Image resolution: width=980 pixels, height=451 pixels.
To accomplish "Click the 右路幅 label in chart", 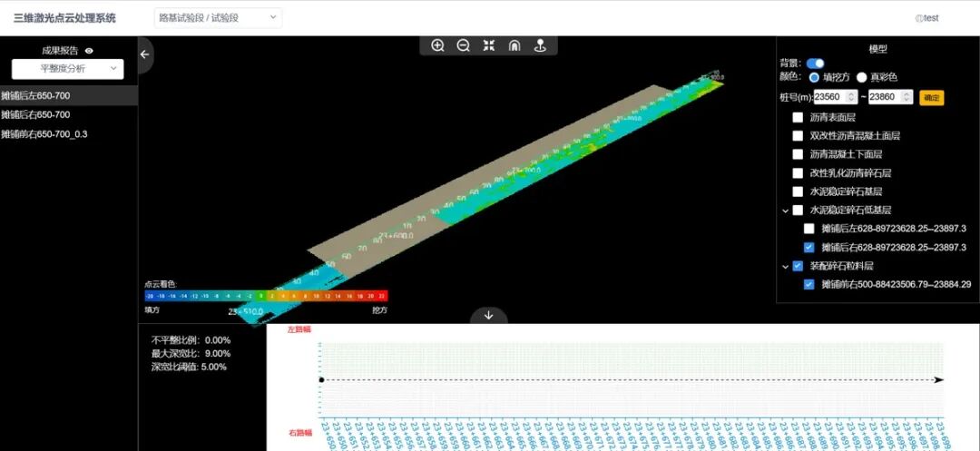I will click(x=299, y=432).
